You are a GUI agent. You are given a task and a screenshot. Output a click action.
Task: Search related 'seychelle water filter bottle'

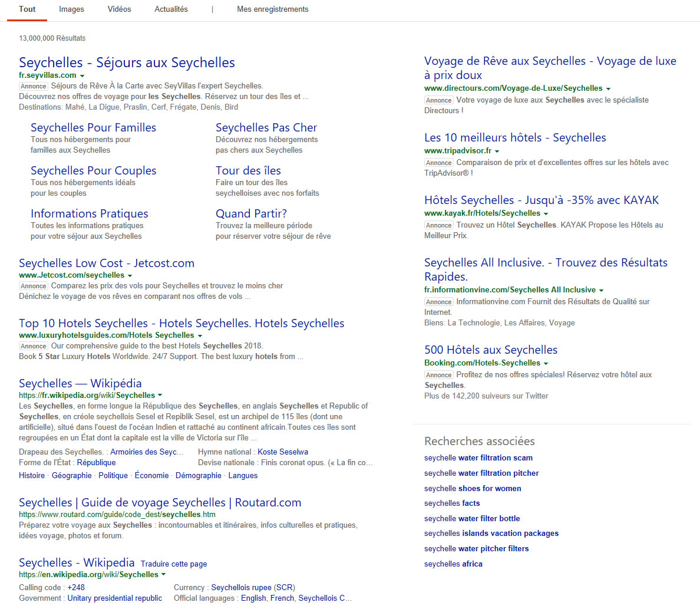(x=472, y=519)
